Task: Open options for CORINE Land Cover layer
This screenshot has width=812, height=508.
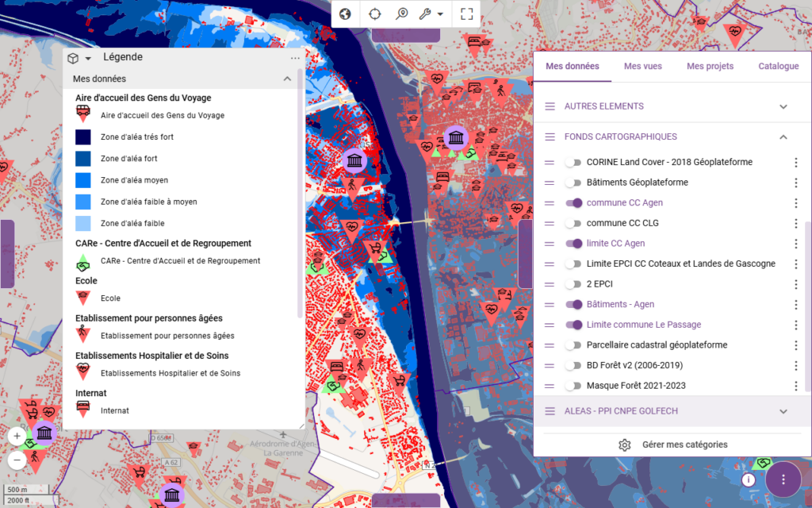Action: click(x=796, y=162)
